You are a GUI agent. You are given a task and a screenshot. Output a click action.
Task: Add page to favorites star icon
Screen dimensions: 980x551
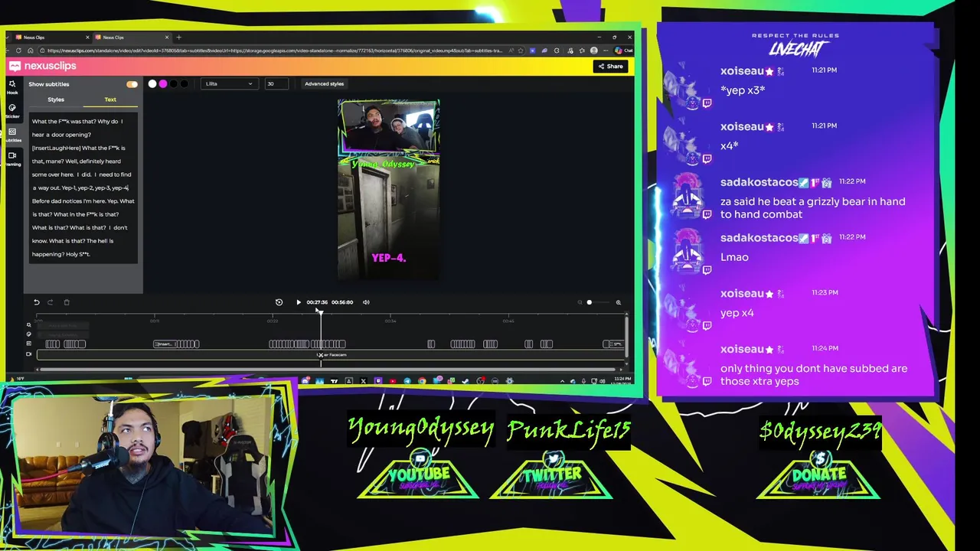coord(521,51)
